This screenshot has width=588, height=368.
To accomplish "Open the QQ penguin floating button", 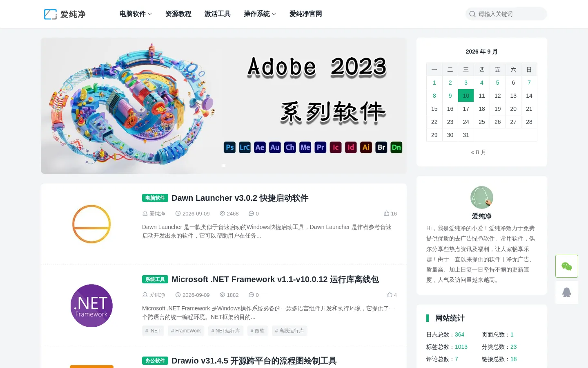I will coord(567,292).
